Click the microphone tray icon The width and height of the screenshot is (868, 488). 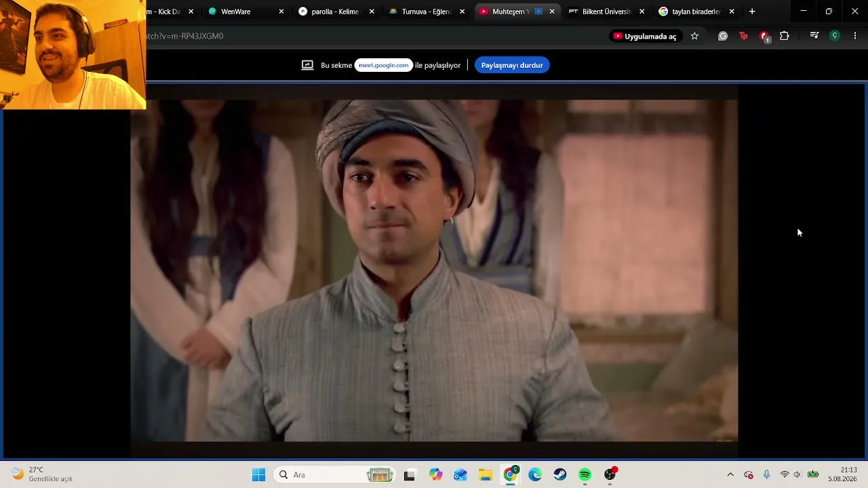tap(766, 474)
